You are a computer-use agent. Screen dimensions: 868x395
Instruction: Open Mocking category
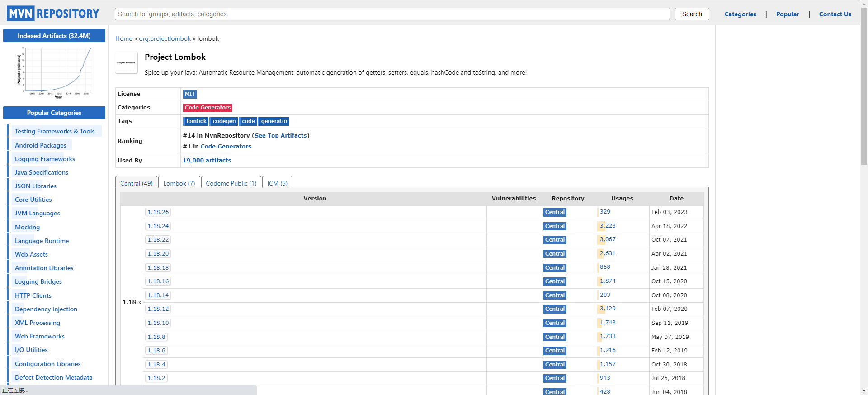(x=27, y=227)
